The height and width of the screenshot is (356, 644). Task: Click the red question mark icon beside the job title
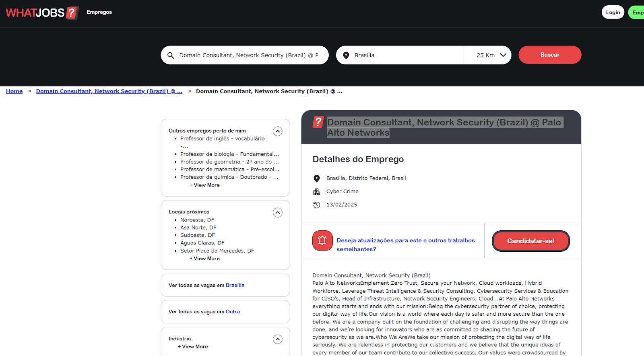tap(318, 122)
